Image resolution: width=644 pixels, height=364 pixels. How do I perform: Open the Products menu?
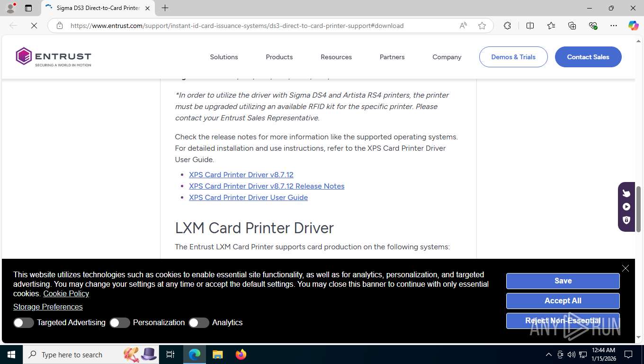(279, 57)
